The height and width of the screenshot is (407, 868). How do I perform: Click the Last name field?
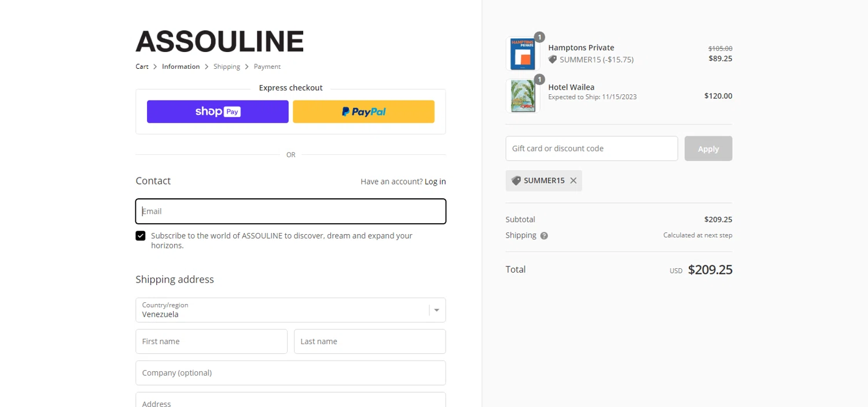click(x=370, y=341)
